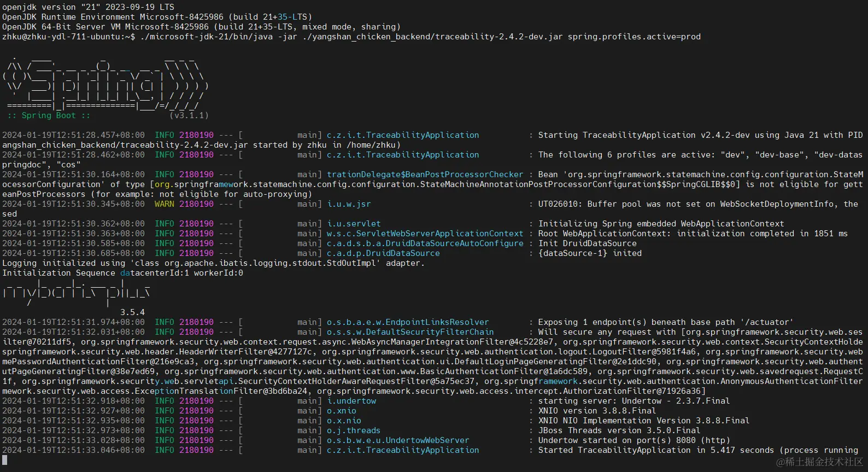Click 'trationDelegate$BeanPostProcessorChecker' logger name
868x472 pixels.
(425, 174)
